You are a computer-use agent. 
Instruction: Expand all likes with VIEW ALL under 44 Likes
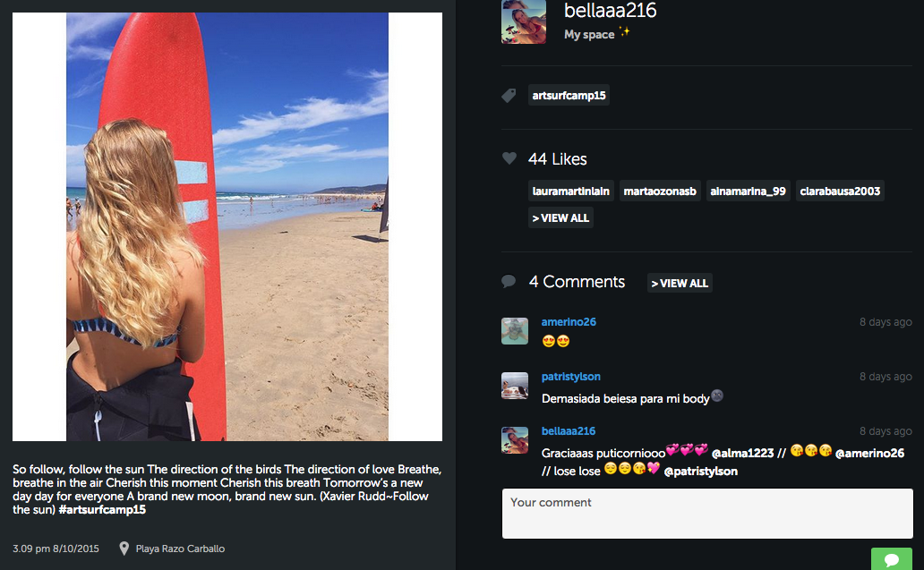click(560, 217)
